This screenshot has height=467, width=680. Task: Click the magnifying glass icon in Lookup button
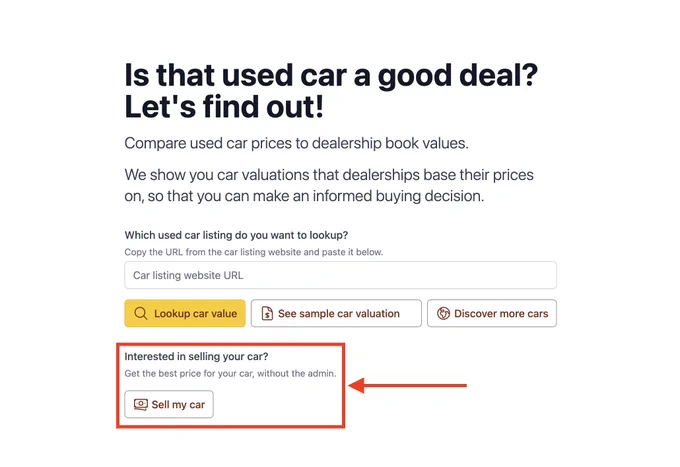[141, 313]
